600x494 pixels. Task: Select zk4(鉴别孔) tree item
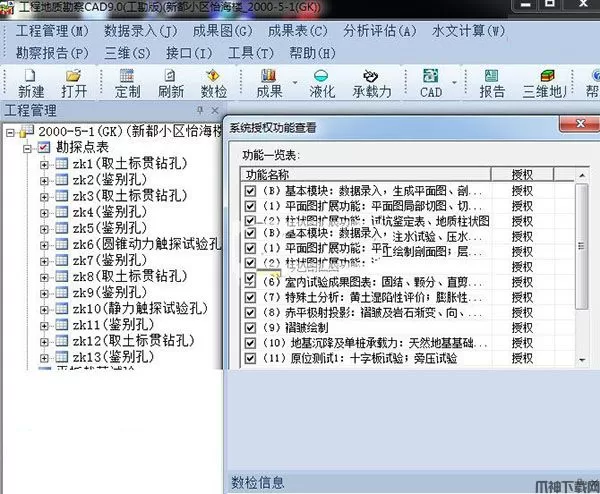click(x=109, y=212)
